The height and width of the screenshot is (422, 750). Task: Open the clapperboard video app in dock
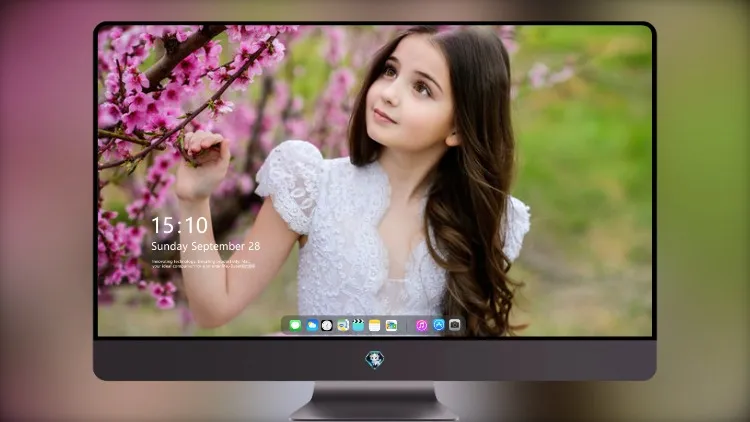pyautogui.click(x=358, y=325)
